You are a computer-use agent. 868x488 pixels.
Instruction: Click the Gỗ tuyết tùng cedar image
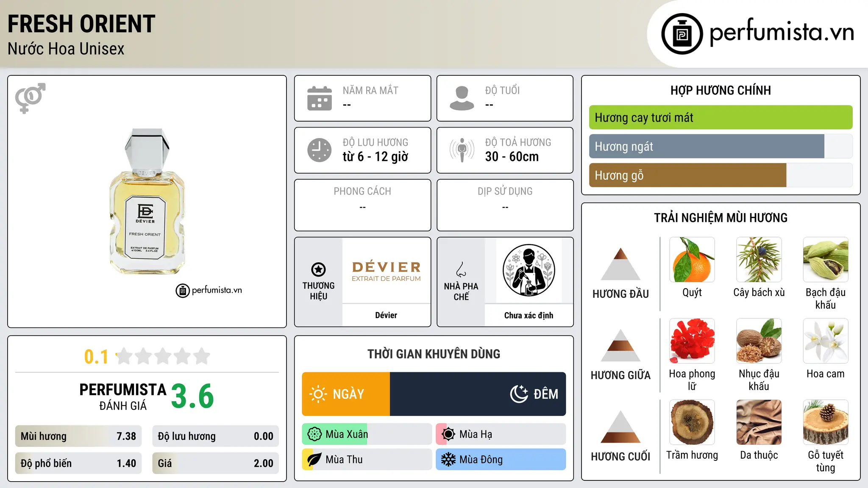826,422
